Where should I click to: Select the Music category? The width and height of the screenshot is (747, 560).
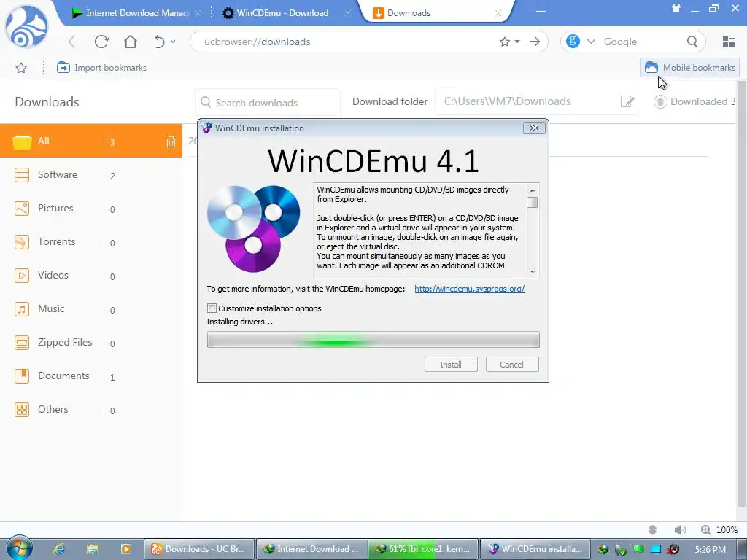pyautogui.click(x=91, y=309)
